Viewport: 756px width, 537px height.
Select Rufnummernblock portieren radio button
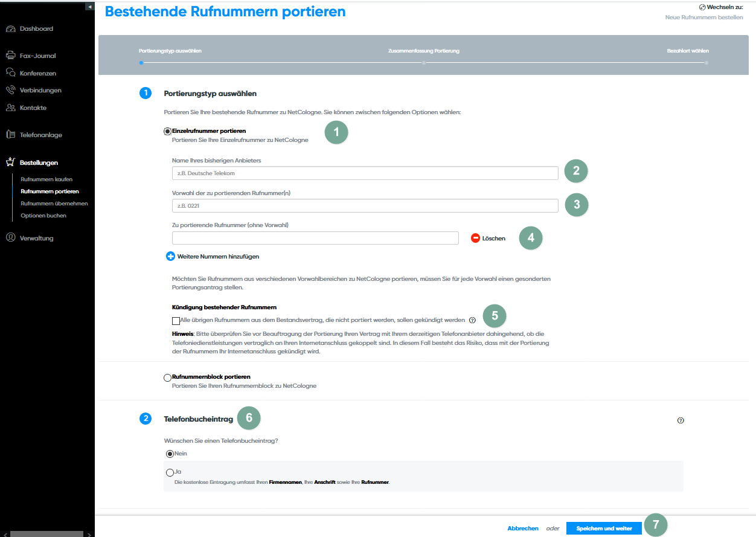[168, 378]
